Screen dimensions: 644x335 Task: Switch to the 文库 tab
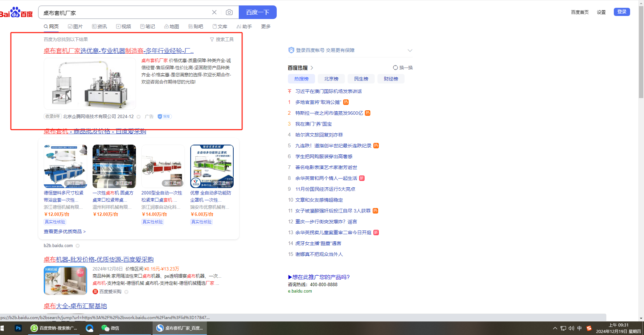coord(220,26)
